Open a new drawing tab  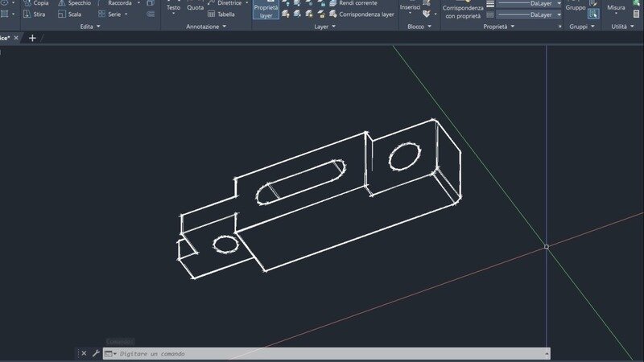click(32, 38)
